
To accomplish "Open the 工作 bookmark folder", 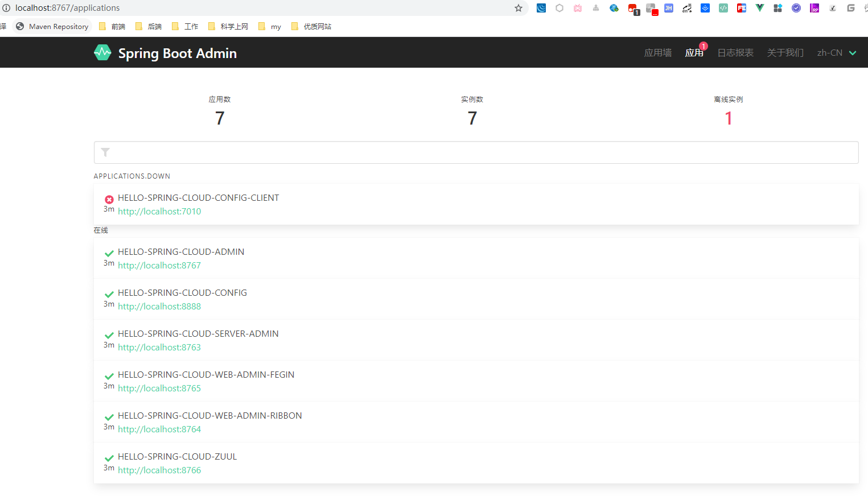I will [x=185, y=26].
